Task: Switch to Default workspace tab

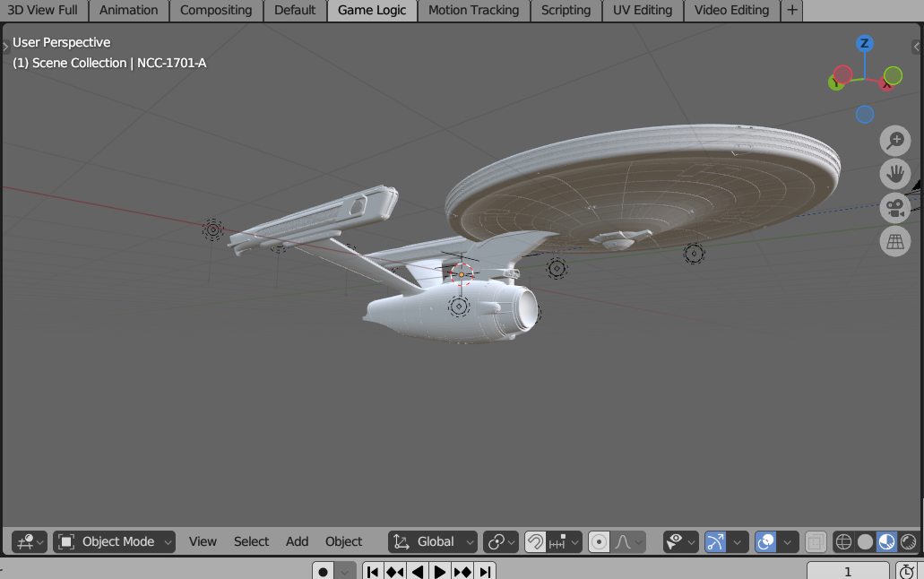Action: click(295, 10)
